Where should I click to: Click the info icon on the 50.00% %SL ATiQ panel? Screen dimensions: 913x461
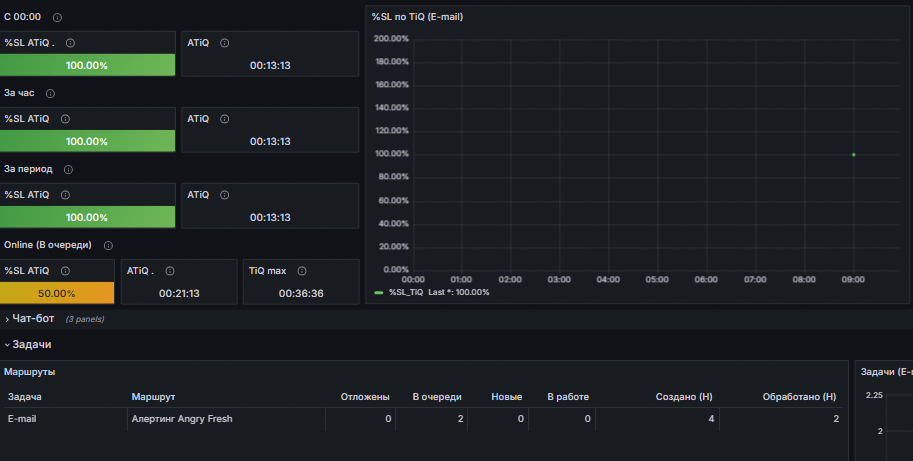66,270
